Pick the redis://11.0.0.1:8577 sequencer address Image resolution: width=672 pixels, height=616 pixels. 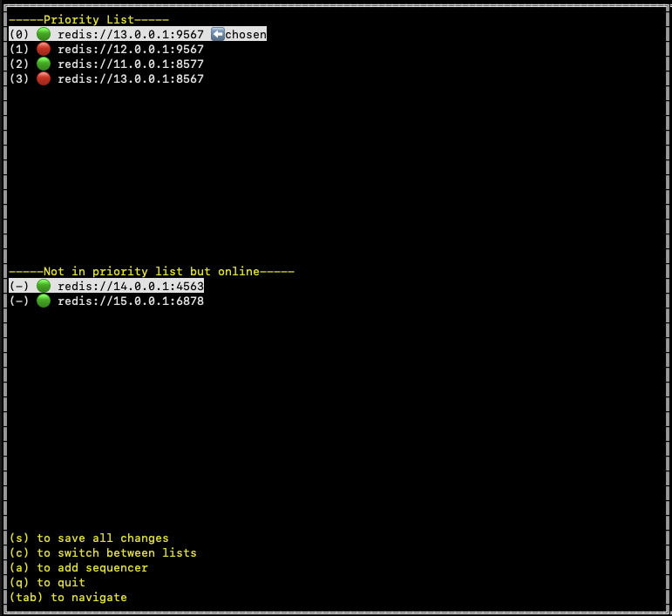pyautogui.click(x=130, y=64)
